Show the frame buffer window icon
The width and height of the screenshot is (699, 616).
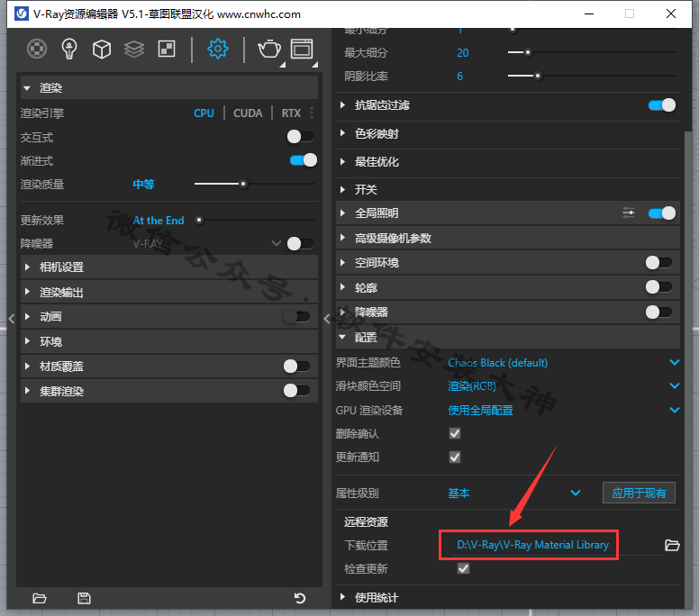coord(302,49)
